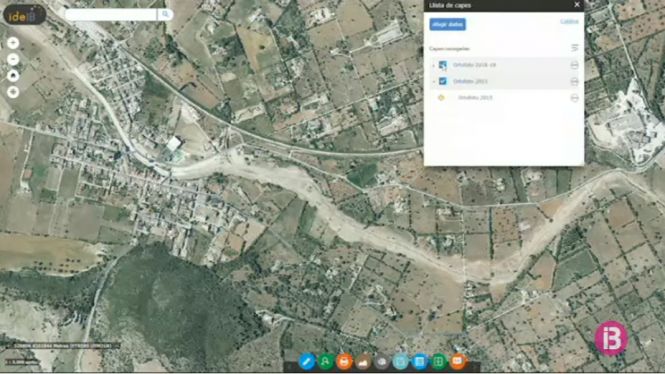Click the light teal toolbar tool

coord(400,362)
